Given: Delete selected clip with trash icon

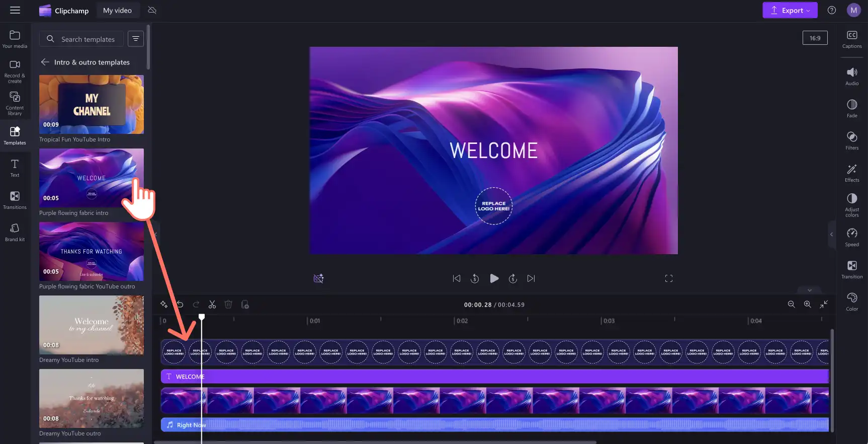Looking at the screenshot, I should (228, 304).
